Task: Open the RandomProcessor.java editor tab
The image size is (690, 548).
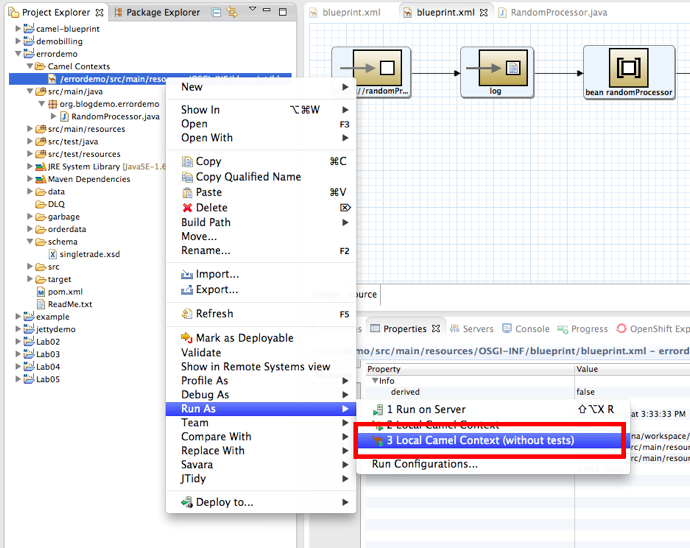Action: 553,12
